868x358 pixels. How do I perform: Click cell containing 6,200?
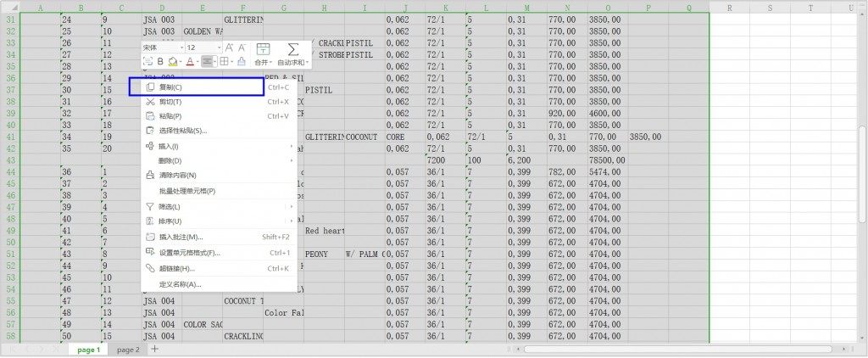[526, 160]
